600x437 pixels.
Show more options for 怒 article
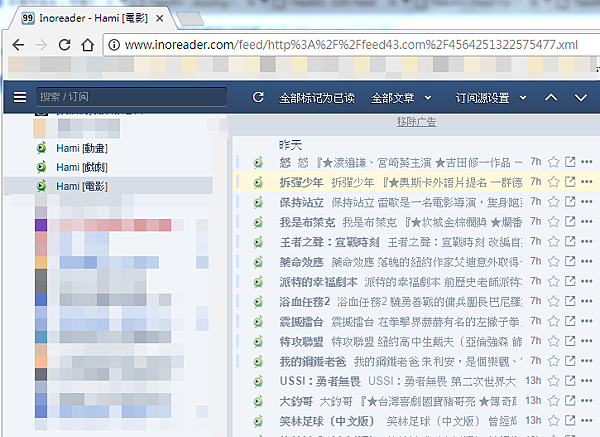click(x=587, y=162)
